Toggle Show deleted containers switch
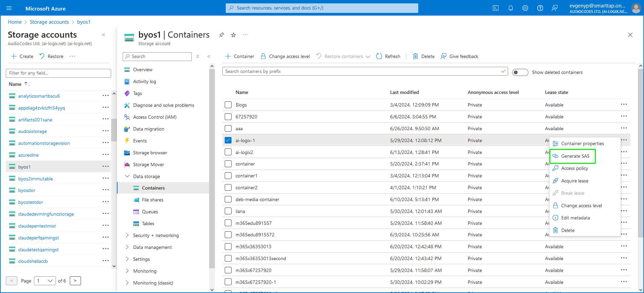The image size is (644, 293). (x=520, y=72)
